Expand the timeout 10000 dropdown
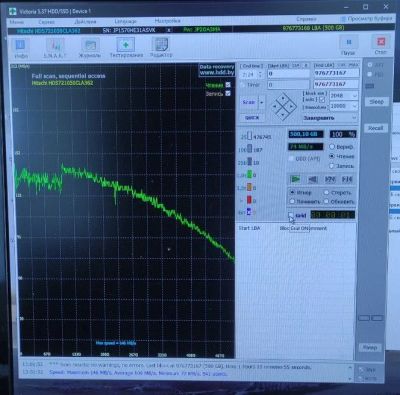400x395 pixels. coord(344,106)
